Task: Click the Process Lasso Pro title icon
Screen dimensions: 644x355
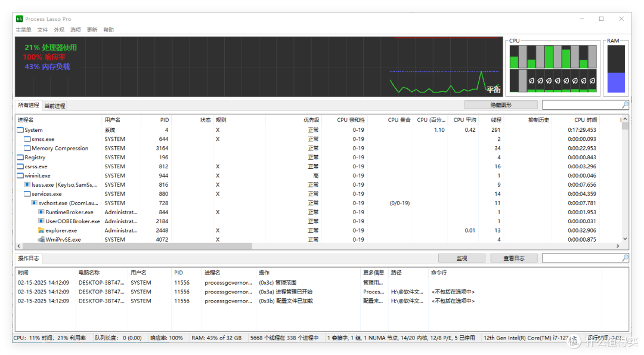Action: [19, 19]
